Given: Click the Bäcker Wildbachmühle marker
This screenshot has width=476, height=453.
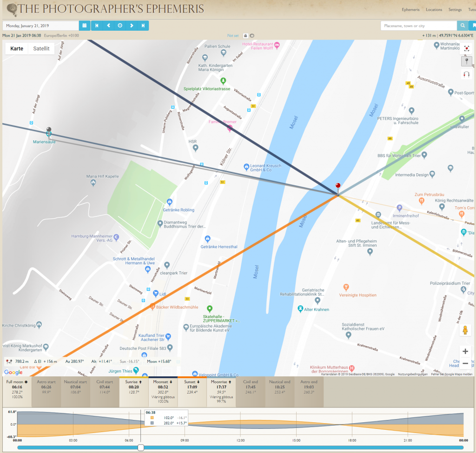Looking at the screenshot, I should click(x=152, y=307).
